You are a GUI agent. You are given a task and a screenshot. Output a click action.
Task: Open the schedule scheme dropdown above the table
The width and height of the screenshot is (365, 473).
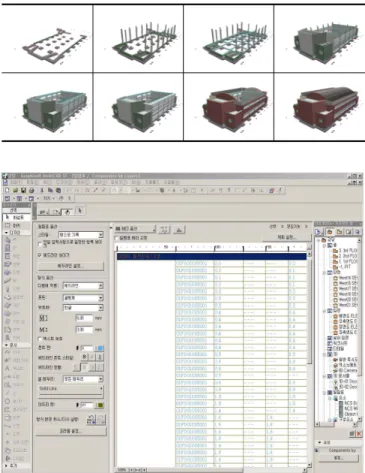[x=135, y=229]
